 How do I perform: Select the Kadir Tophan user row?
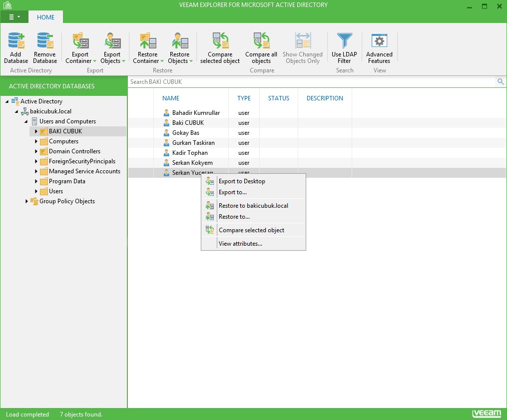(x=317, y=153)
